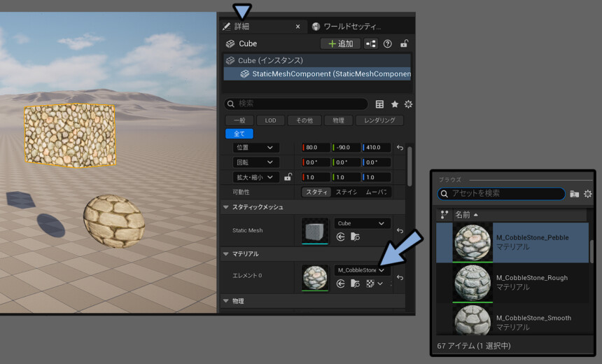
Task: Select the 一般 filter button
Action: pos(239,120)
